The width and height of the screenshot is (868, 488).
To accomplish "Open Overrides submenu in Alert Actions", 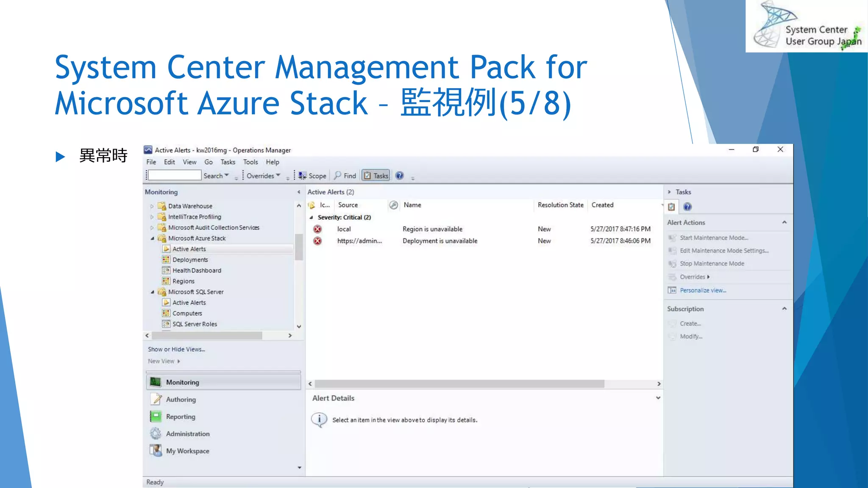I will pos(694,277).
